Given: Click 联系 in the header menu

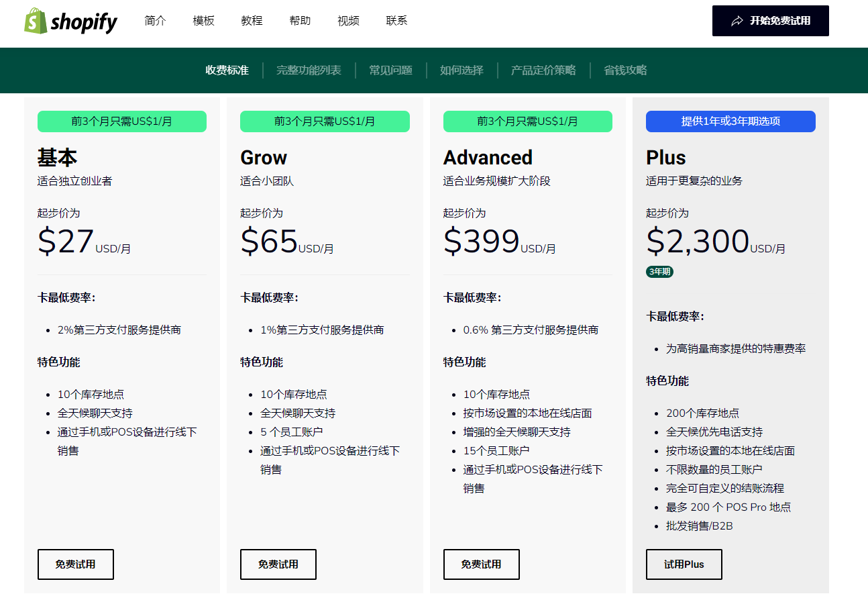Looking at the screenshot, I should [x=396, y=21].
